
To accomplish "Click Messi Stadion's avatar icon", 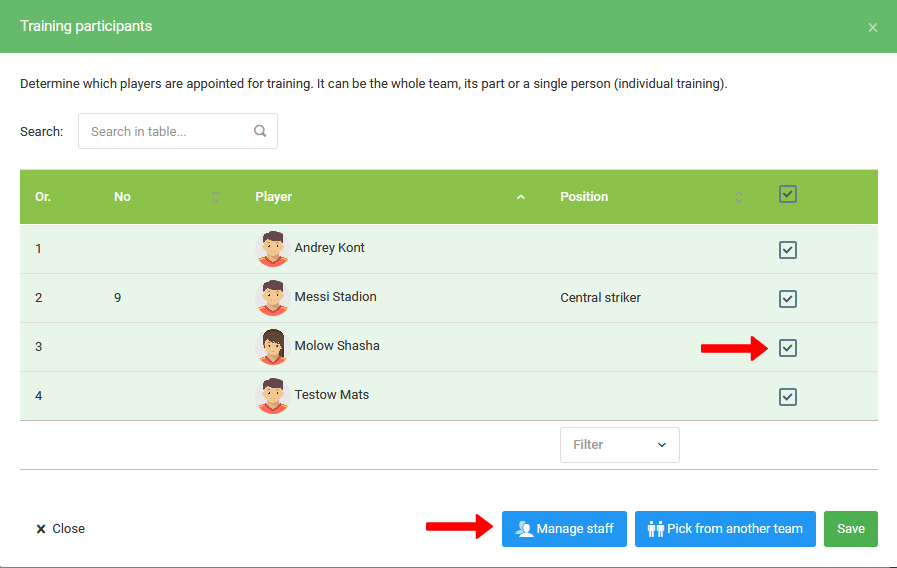I will click(x=272, y=298).
